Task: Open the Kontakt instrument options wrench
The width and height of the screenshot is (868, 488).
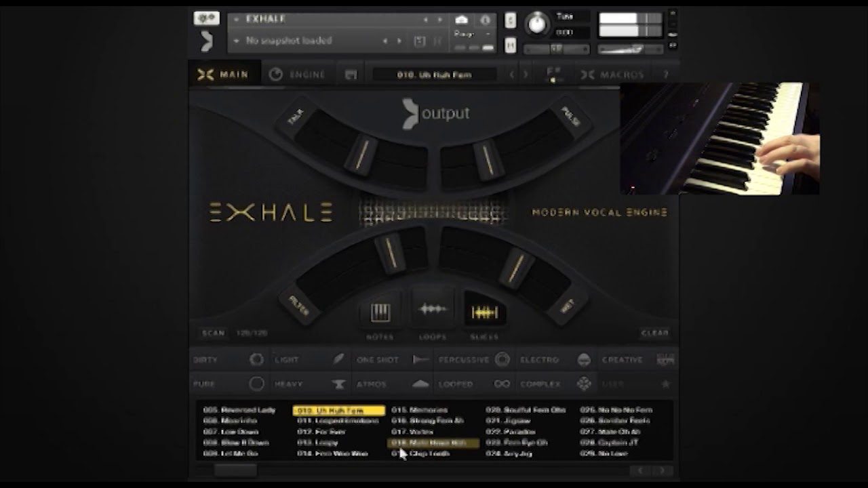Action: 206,18
